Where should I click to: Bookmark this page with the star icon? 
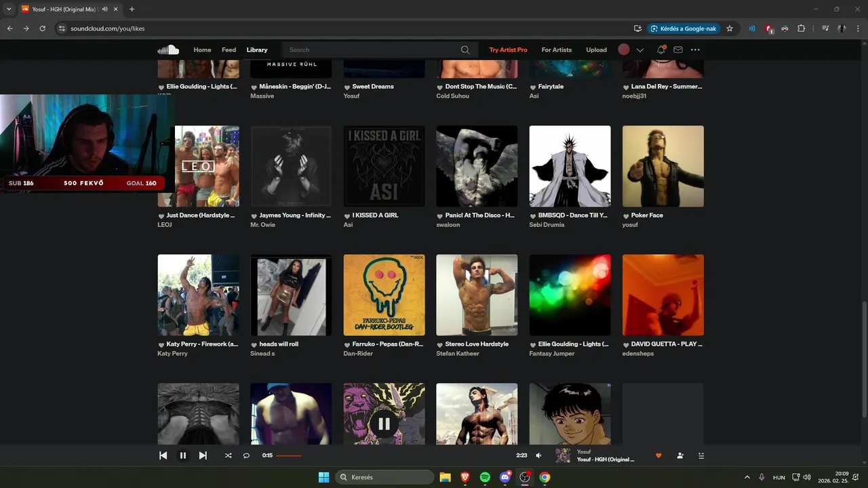pyautogui.click(x=730, y=28)
